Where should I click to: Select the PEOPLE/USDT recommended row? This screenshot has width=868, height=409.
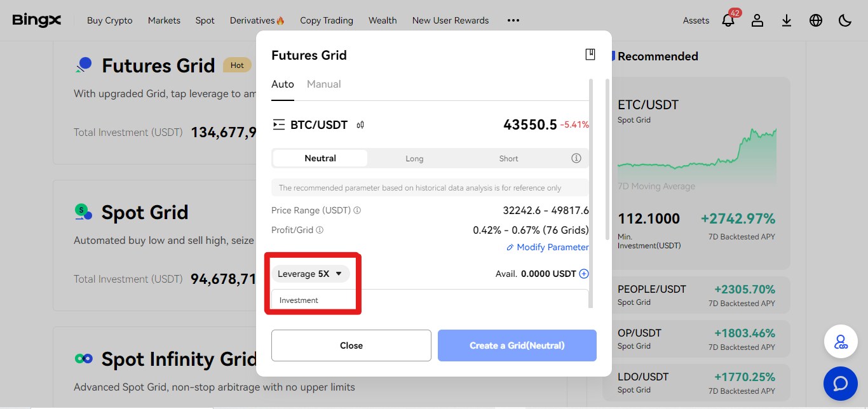[696, 295]
